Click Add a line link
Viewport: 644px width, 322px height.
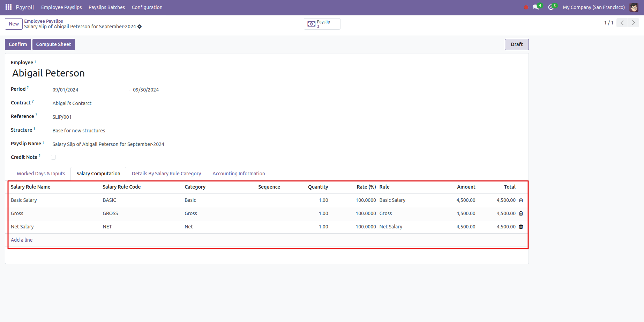click(x=22, y=240)
